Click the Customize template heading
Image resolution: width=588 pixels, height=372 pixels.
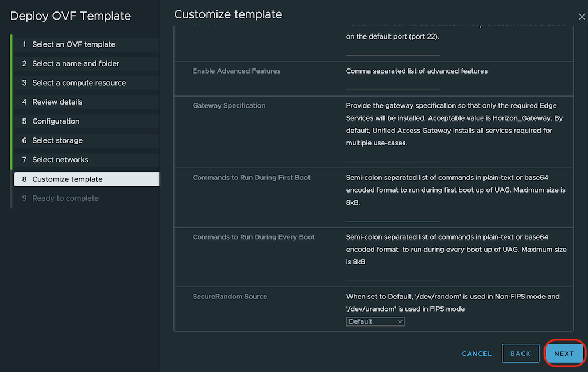[x=228, y=14]
